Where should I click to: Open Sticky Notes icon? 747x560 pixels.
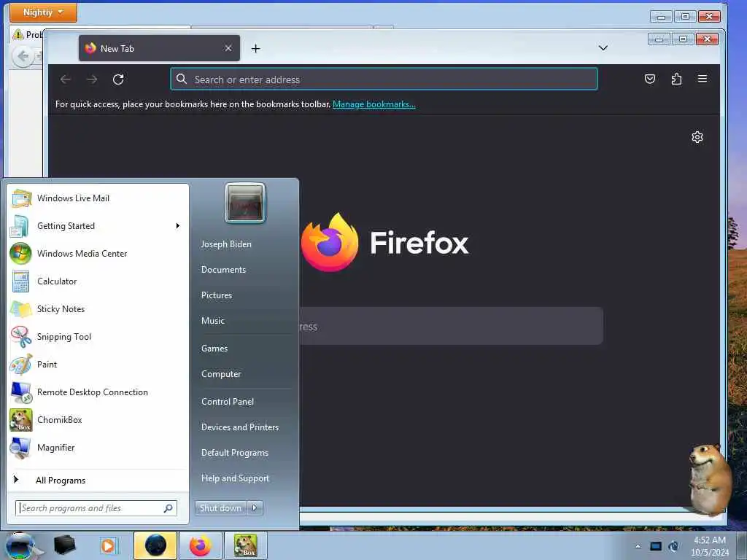click(21, 309)
